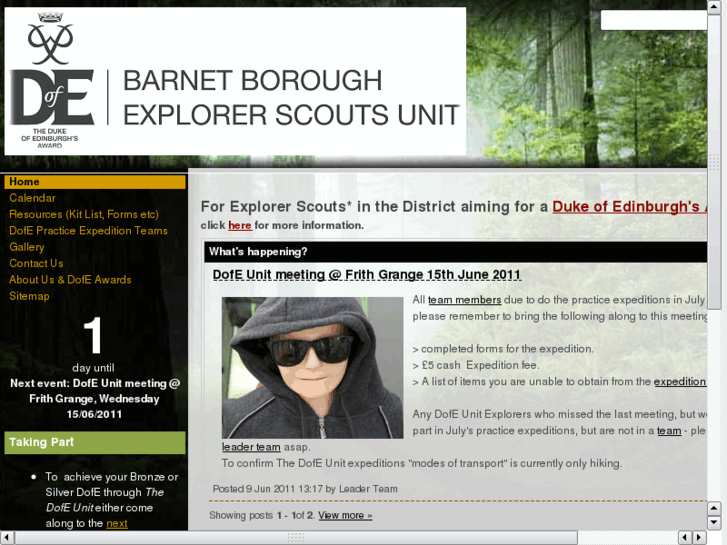The image size is (727, 545).
Task: Click the 'Taking Part' green heading
Action: (x=95, y=442)
